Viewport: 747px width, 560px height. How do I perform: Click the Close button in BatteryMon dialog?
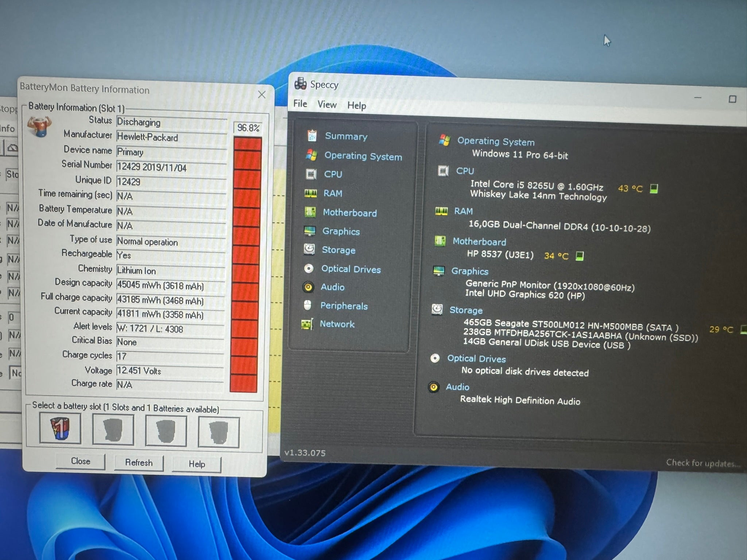[x=81, y=461]
